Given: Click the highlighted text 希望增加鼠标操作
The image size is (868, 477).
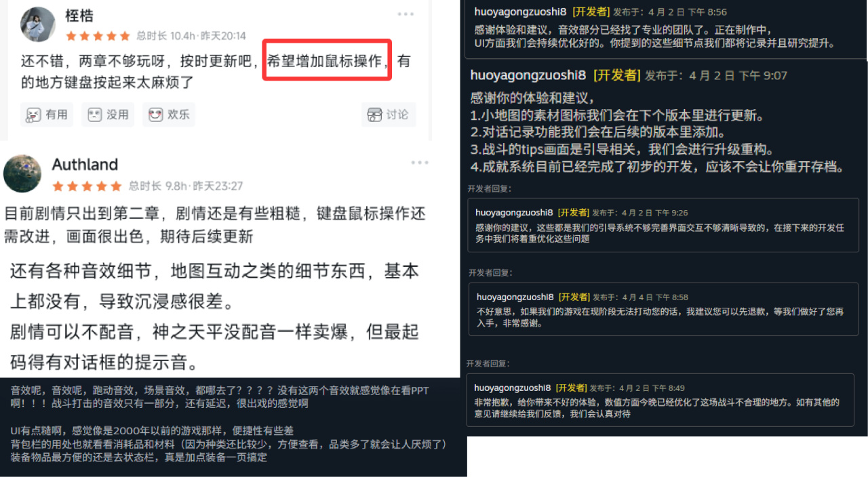Looking at the screenshot, I should click(324, 60).
